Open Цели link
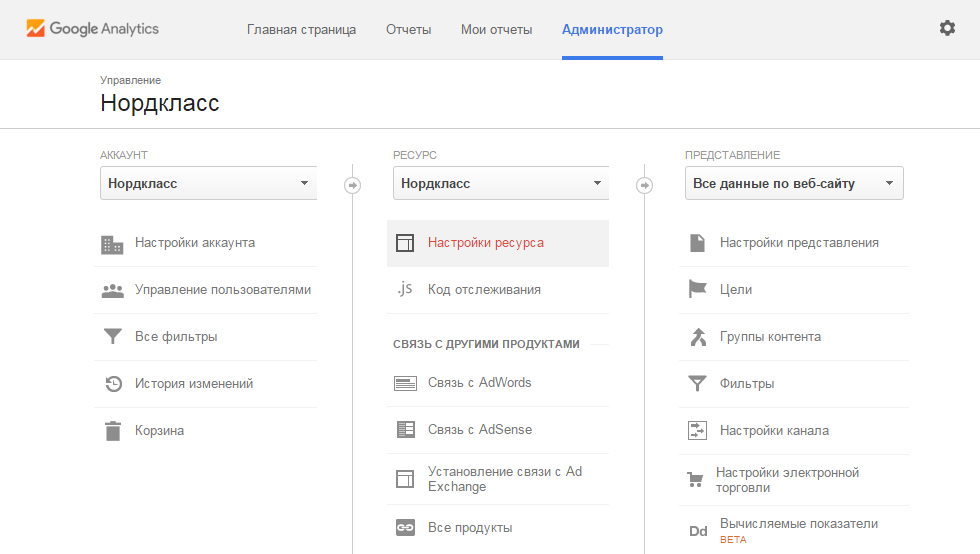Screen dimensions: 980x554 point(736,290)
